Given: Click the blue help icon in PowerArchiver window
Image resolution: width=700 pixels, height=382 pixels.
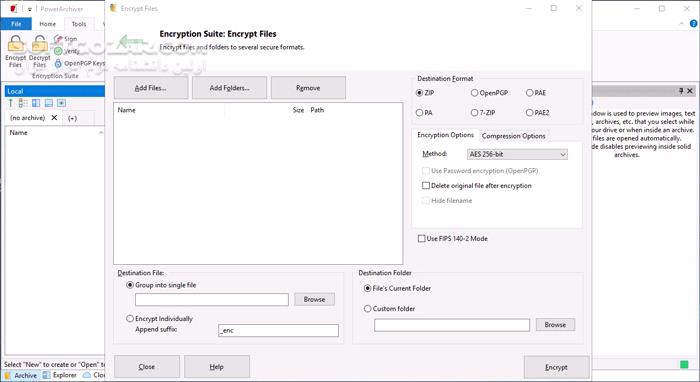Looking at the screenshot, I should (x=694, y=24).
